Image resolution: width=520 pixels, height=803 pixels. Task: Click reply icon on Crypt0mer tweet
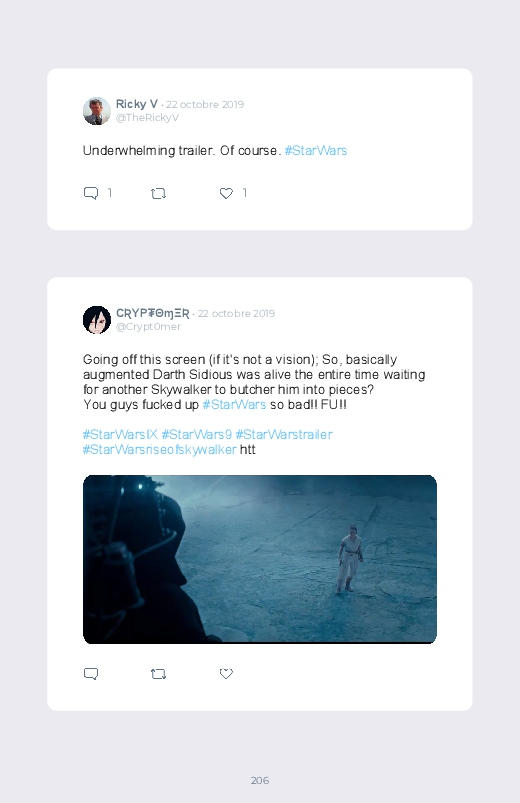[x=91, y=673]
